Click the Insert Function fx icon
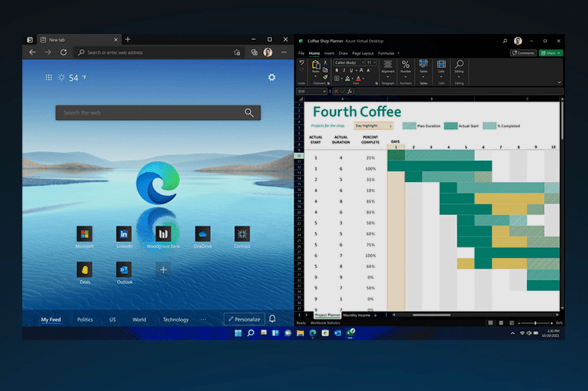The image size is (588, 391). pos(349,91)
